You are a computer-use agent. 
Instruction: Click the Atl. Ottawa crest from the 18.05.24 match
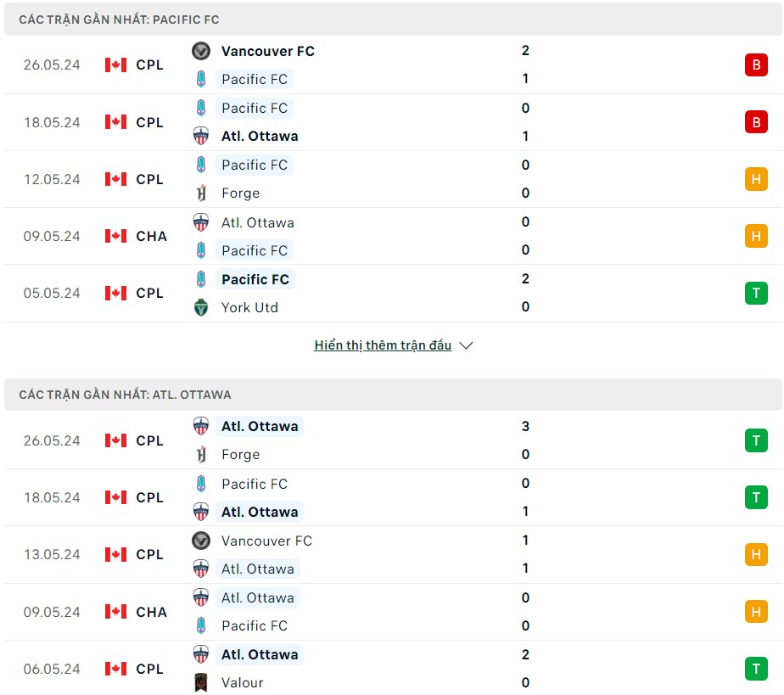point(201,136)
